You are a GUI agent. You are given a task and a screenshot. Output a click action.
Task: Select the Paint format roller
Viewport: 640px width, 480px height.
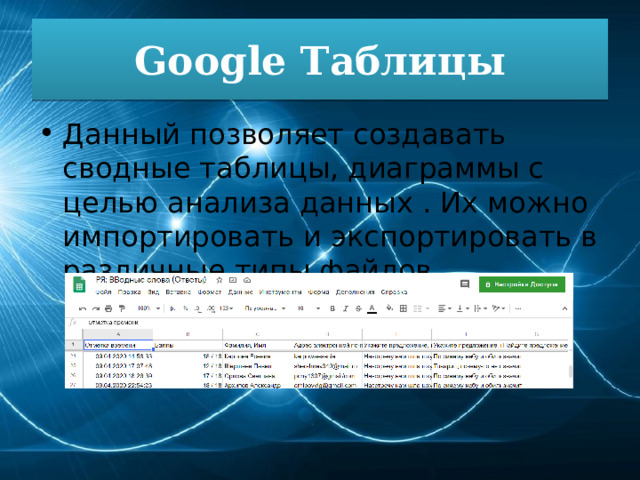pyautogui.click(x=122, y=309)
